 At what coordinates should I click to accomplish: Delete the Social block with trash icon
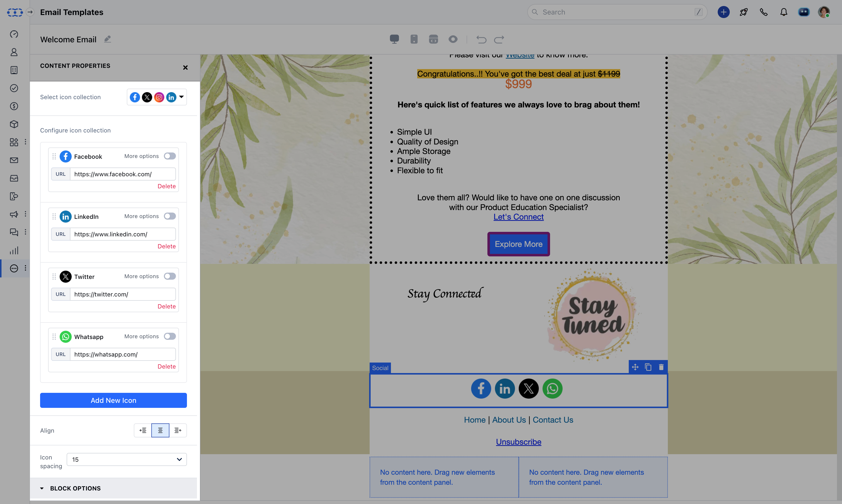tap(661, 367)
